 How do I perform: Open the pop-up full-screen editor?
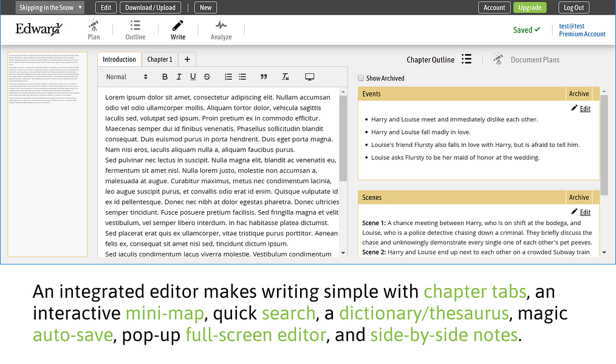tap(310, 77)
